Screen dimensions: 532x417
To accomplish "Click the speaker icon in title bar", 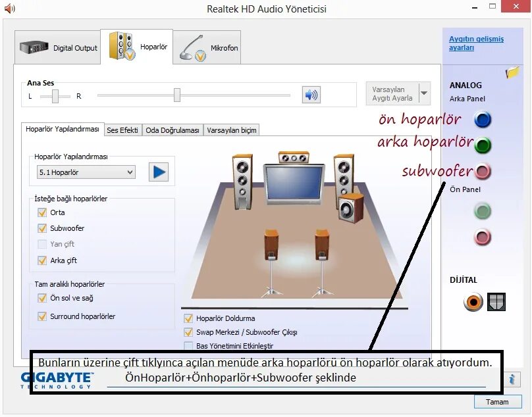I will coord(9,9).
